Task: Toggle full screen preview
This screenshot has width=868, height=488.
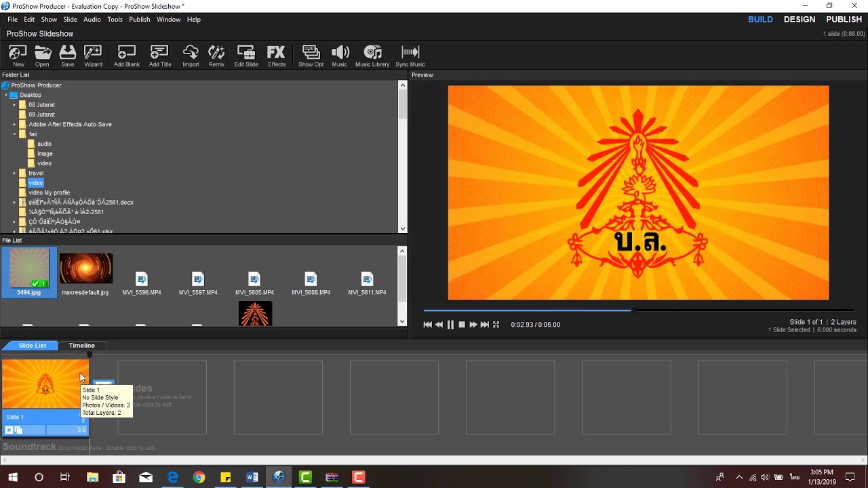Action: click(496, 325)
